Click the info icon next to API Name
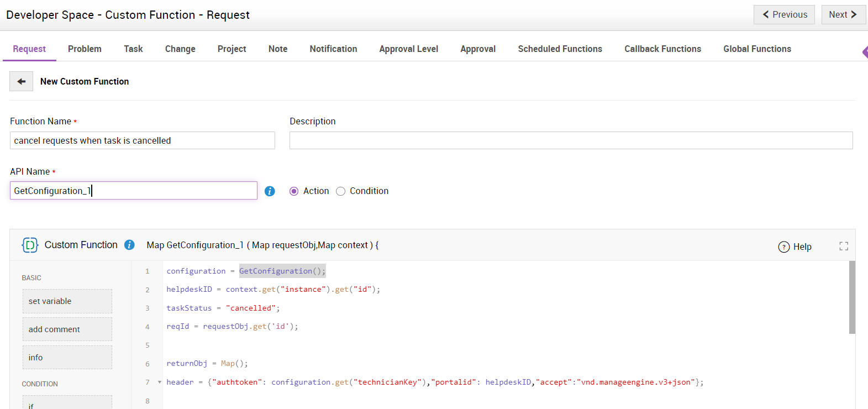Viewport: 868px width, 409px height. [270, 191]
